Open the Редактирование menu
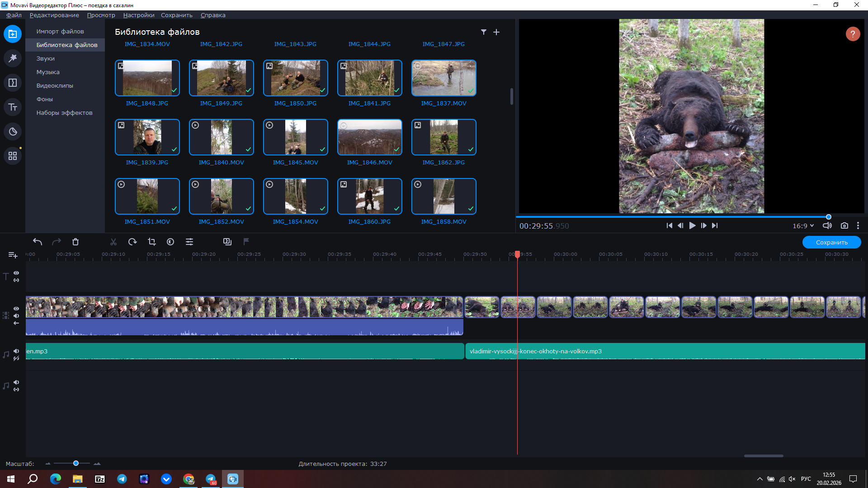Screen dimensions: 868x488 tap(54, 15)
